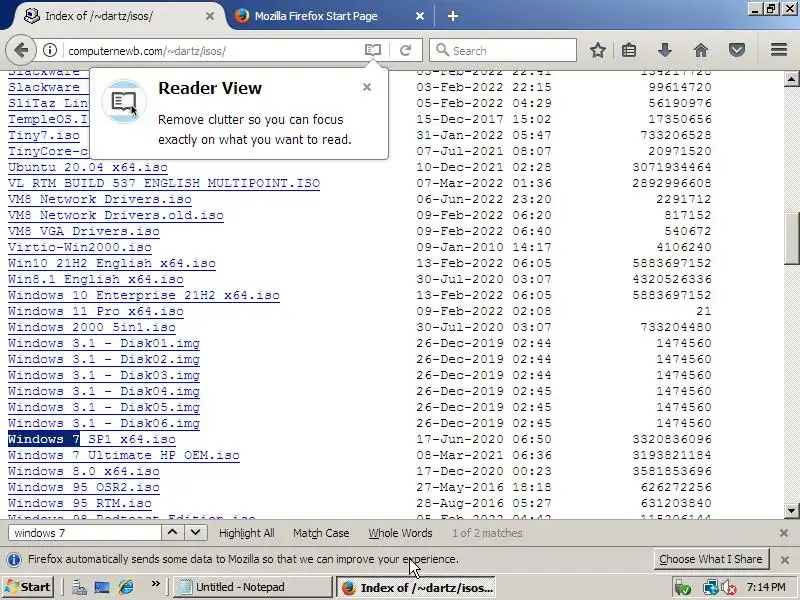The width and height of the screenshot is (800, 600).
Task: Click the security shield tray icon
Action: point(682,588)
